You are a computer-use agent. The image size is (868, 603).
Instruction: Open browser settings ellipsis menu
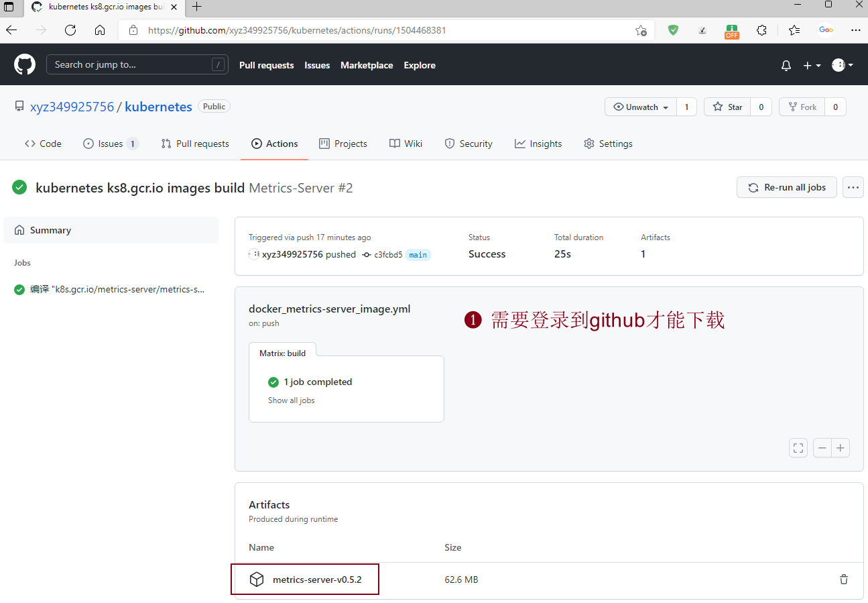855,30
